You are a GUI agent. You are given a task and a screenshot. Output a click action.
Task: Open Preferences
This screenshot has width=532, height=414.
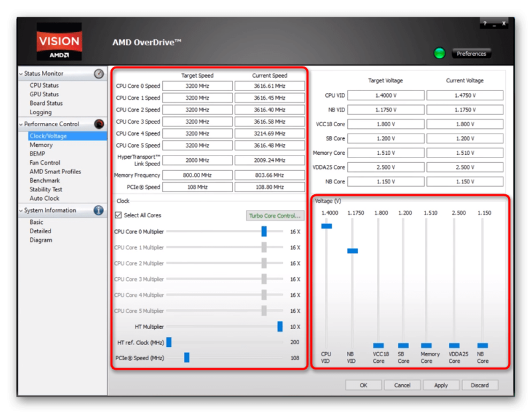coord(471,54)
